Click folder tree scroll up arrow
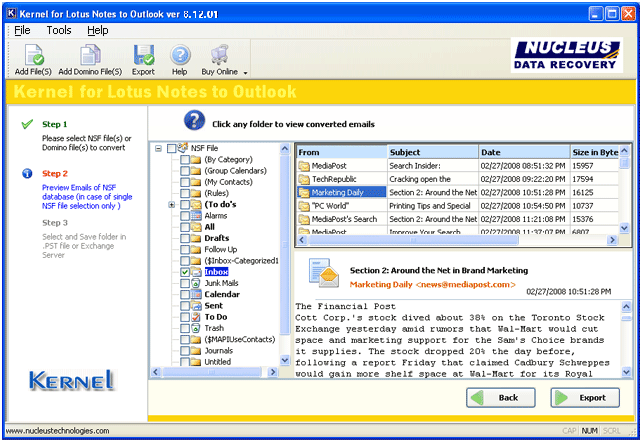The height and width of the screenshot is (445, 642). pyautogui.click(x=285, y=148)
